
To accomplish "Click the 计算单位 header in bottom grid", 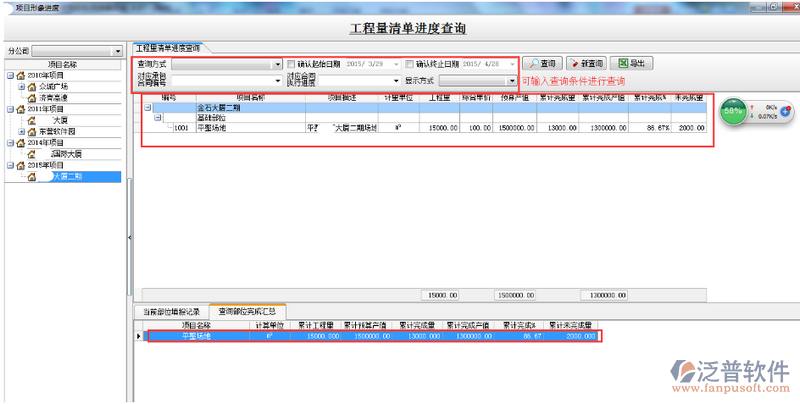I will 270,325.
